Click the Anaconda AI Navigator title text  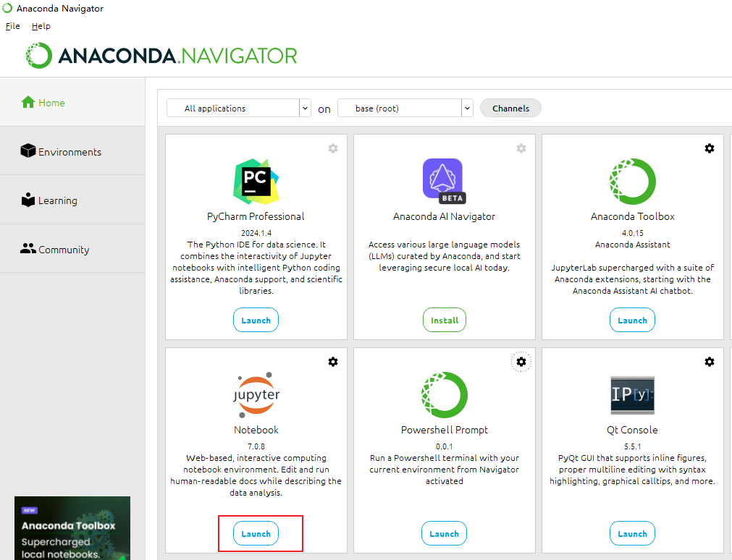click(444, 216)
